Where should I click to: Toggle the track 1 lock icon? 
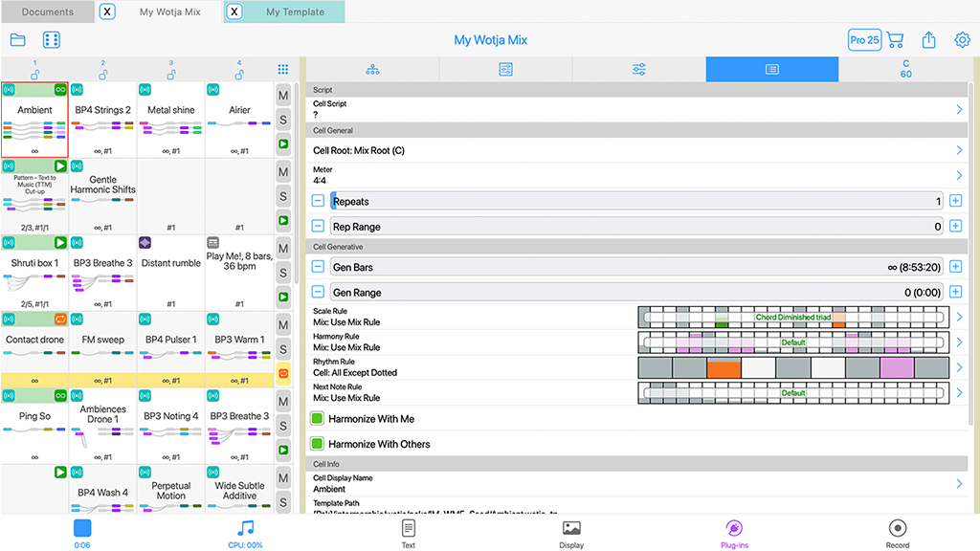[35, 74]
